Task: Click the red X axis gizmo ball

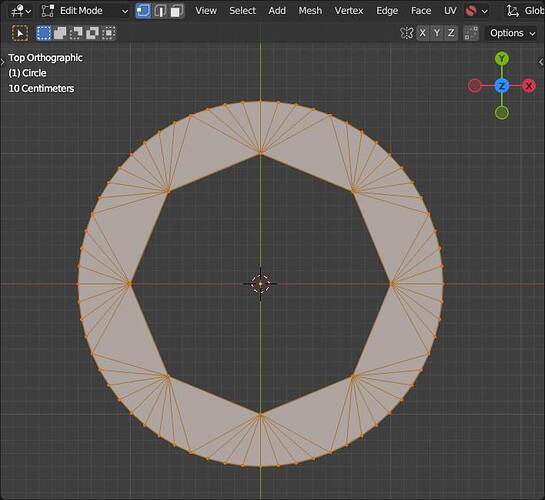Action: pyautogui.click(x=529, y=85)
